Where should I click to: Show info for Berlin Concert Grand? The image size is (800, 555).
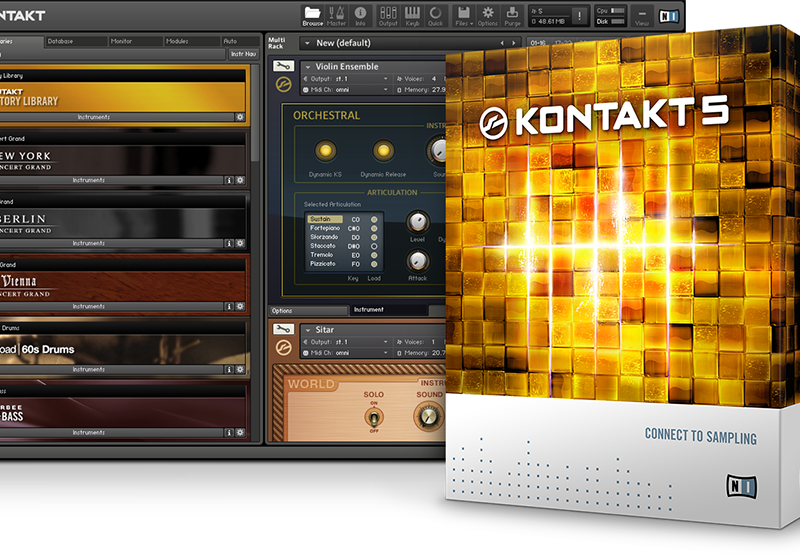tap(229, 243)
